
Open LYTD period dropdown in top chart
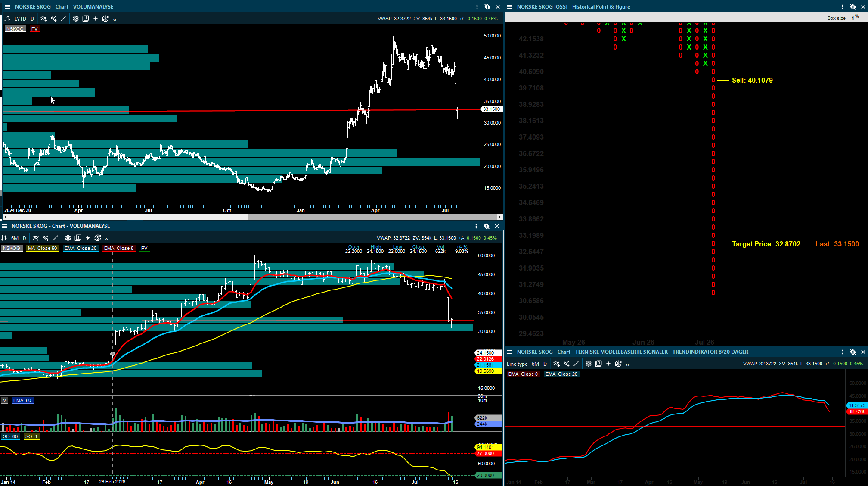(x=20, y=19)
